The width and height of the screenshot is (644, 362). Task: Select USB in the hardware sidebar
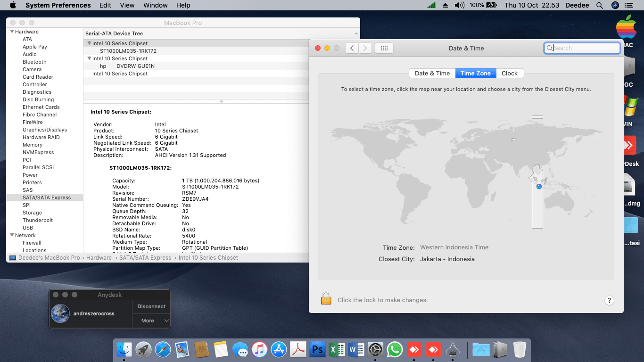[28, 228]
